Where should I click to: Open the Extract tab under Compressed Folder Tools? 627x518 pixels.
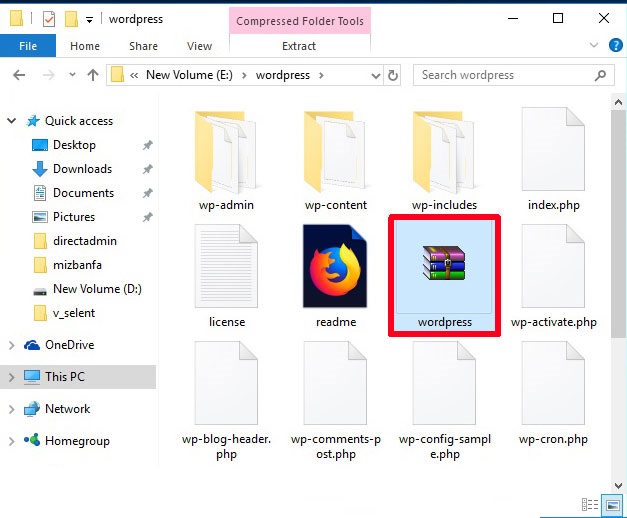click(x=299, y=46)
